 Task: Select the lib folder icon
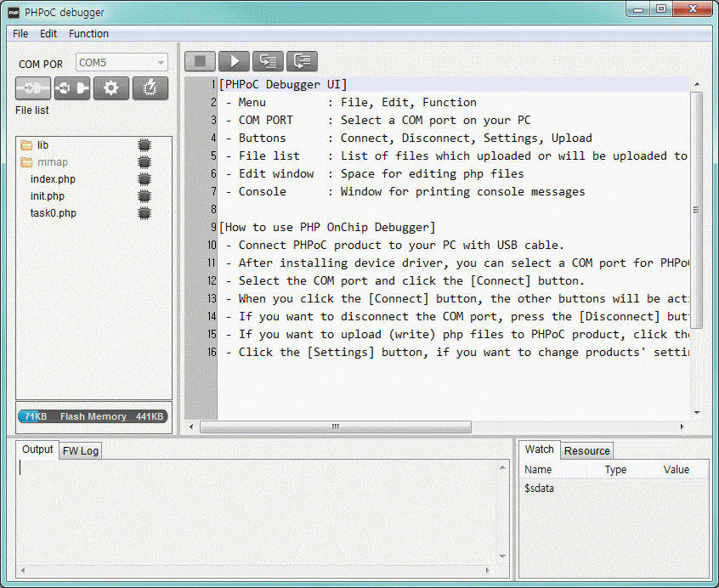tap(26, 145)
